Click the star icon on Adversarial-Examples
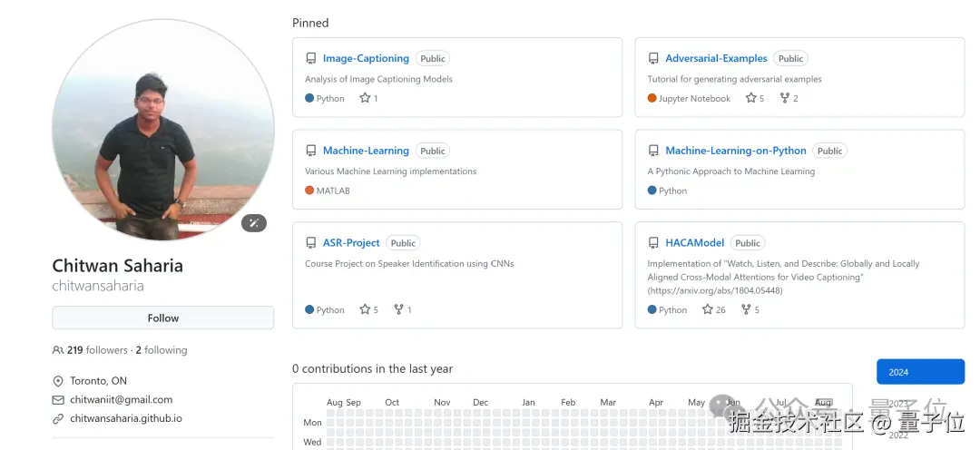 [x=750, y=98]
